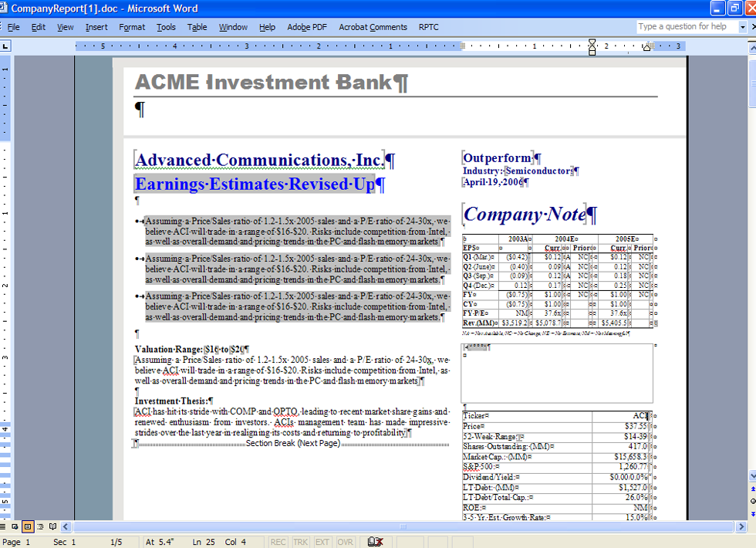Click the Section Break (Next Page) line
This screenshot has height=548, width=756.
coord(293,443)
